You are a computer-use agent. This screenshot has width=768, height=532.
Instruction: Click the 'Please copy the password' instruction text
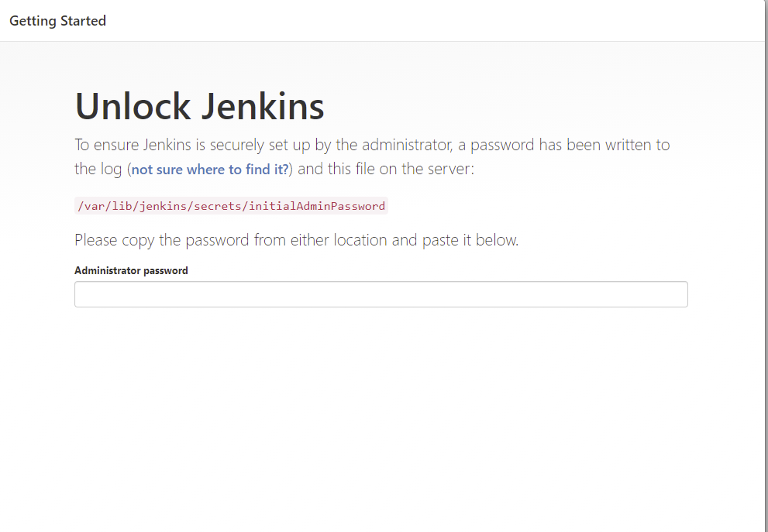296,240
